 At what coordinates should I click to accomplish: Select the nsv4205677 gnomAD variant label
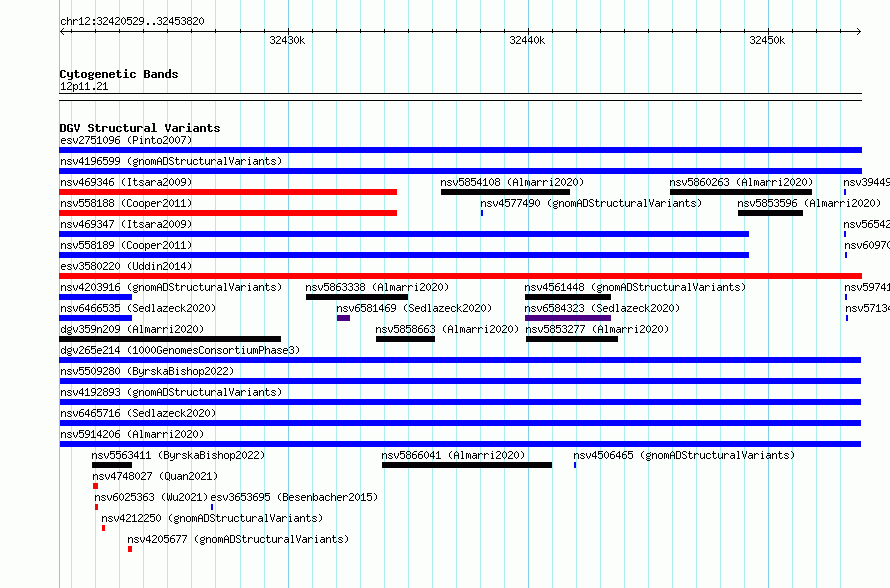(238, 539)
